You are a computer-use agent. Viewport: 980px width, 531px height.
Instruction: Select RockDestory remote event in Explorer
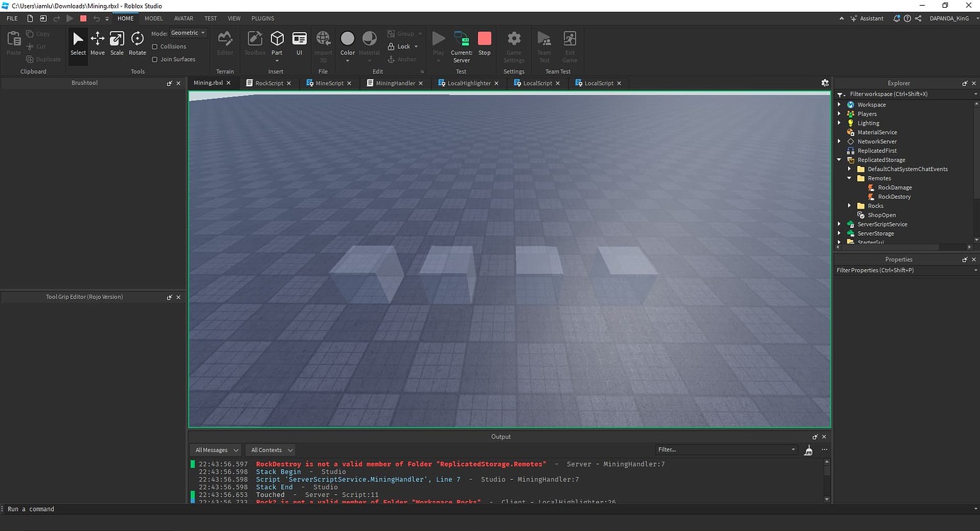tap(894, 197)
